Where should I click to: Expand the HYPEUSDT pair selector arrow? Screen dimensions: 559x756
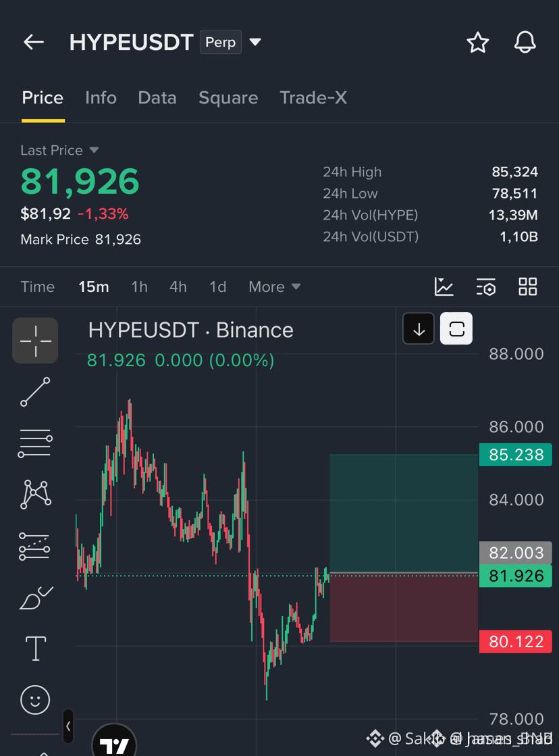tap(255, 43)
